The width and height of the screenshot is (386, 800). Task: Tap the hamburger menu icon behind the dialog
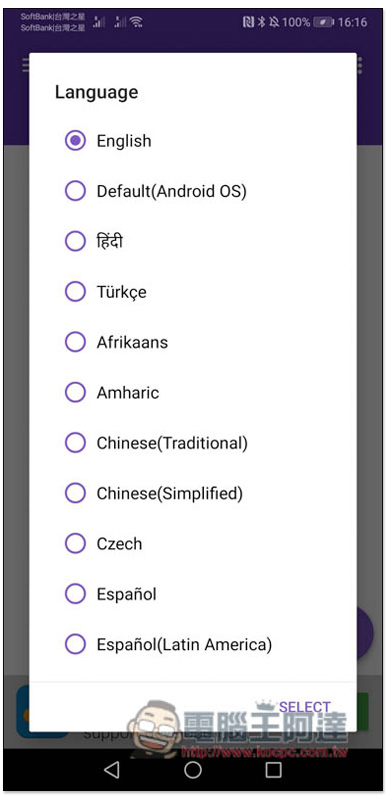25,65
